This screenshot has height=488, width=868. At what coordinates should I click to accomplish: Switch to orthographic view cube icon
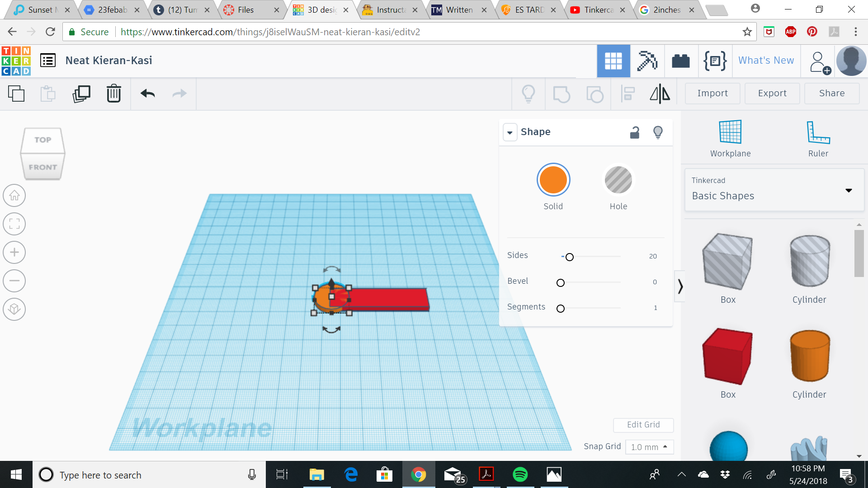pos(14,309)
